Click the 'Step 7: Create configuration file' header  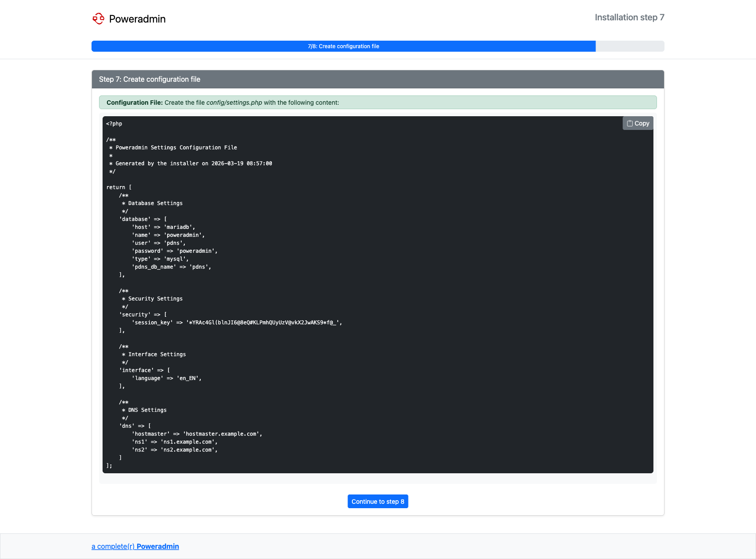(149, 80)
